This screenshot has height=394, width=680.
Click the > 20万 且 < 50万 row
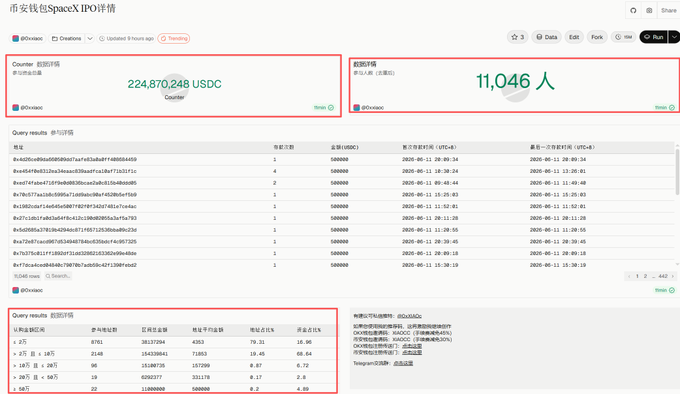coord(173,377)
